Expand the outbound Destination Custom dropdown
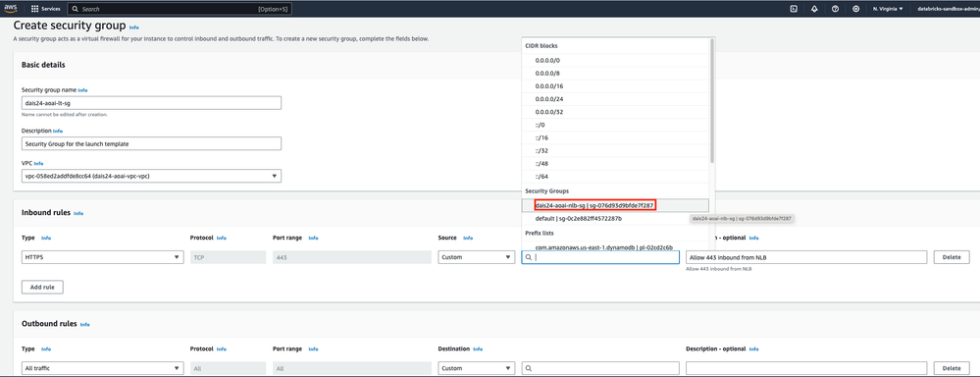Image resolution: width=980 pixels, height=377 pixels. (476, 368)
